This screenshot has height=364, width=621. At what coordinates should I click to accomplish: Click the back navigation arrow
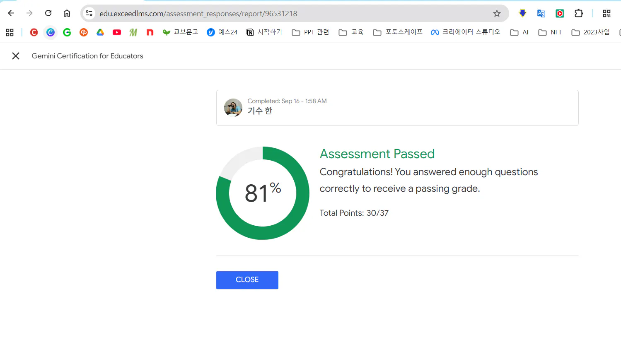tap(11, 13)
